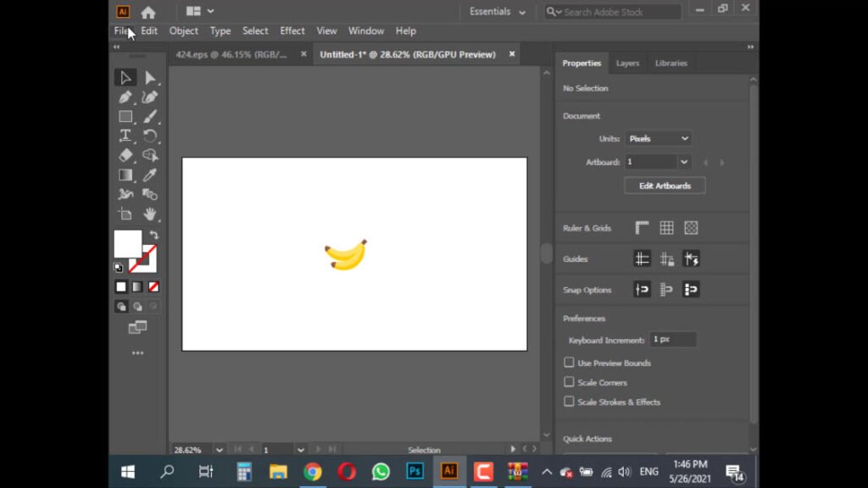
Task: Open the File menu
Action: point(121,31)
